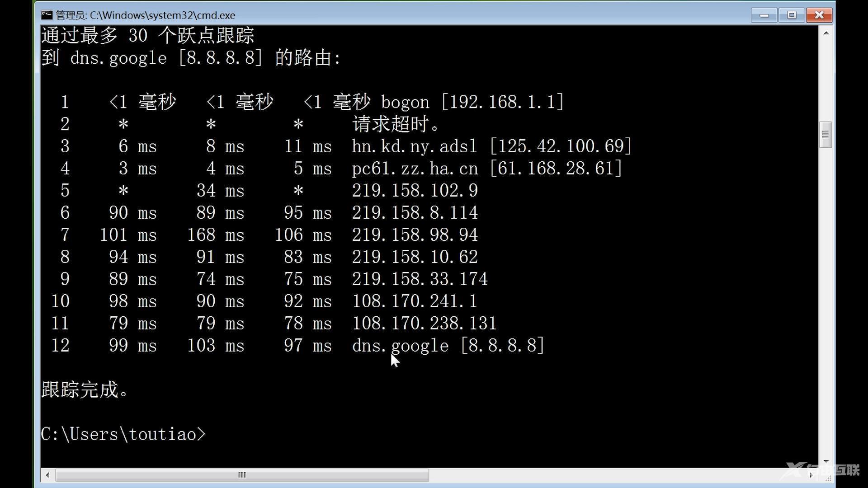
Task: Close the administrator command prompt window
Action: pyautogui.click(x=819, y=15)
